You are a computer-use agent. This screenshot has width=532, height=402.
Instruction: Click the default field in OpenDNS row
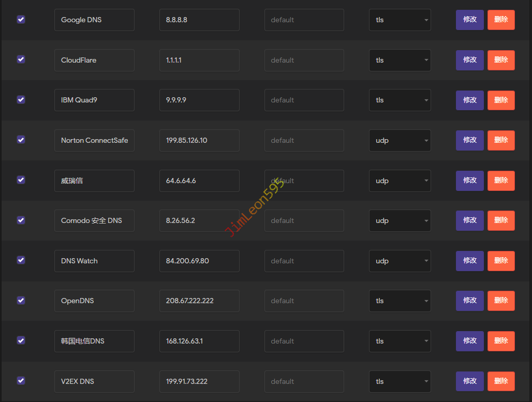tap(304, 301)
